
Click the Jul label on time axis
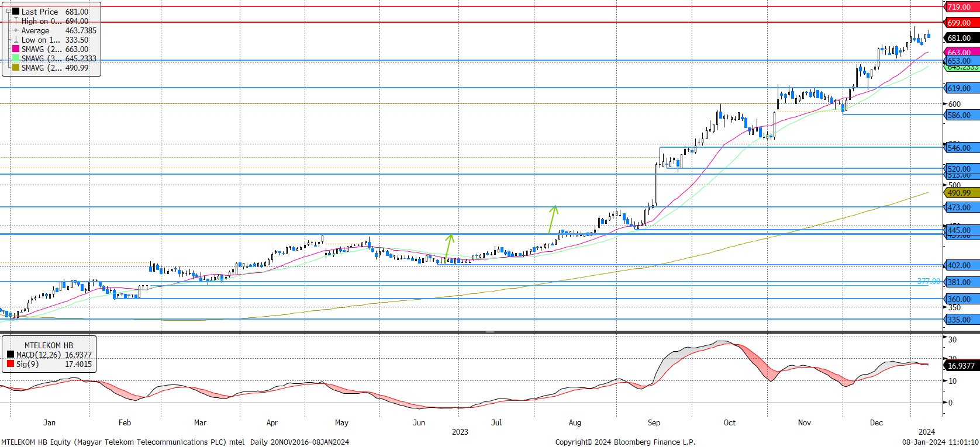(x=496, y=422)
